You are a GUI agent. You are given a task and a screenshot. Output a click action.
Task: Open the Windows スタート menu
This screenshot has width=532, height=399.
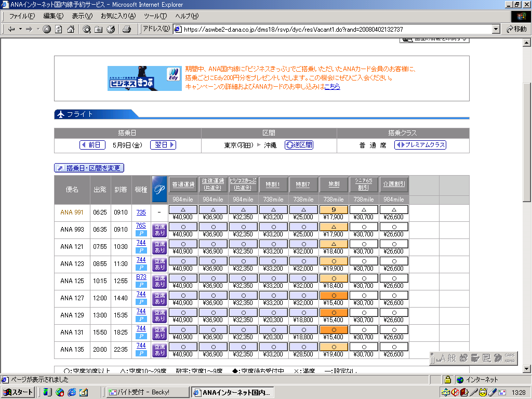point(18,392)
